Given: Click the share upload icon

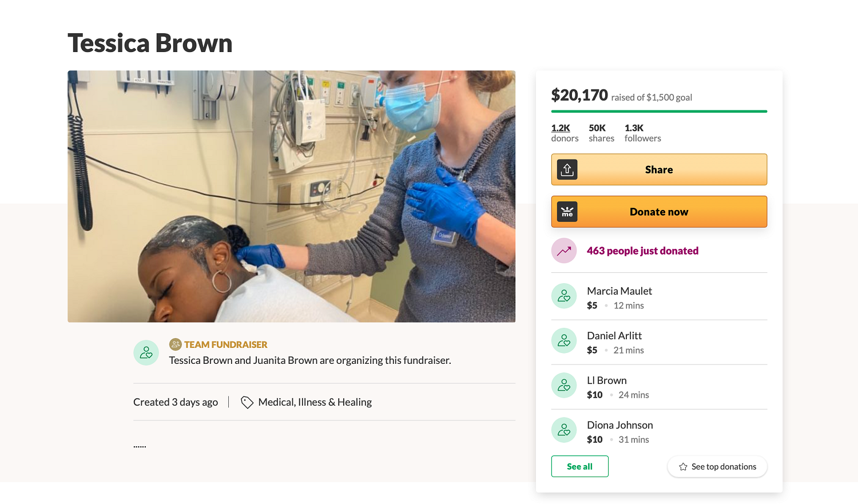Looking at the screenshot, I should point(567,170).
